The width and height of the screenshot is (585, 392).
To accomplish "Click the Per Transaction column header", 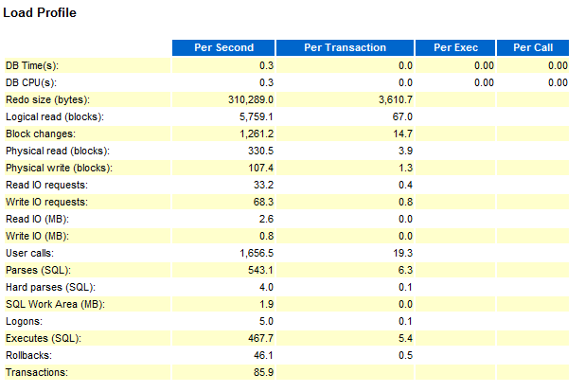I will pyautogui.click(x=345, y=47).
